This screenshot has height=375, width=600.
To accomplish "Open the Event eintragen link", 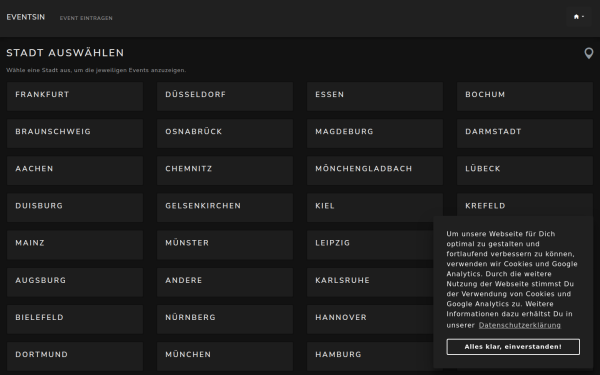I will [x=86, y=18].
